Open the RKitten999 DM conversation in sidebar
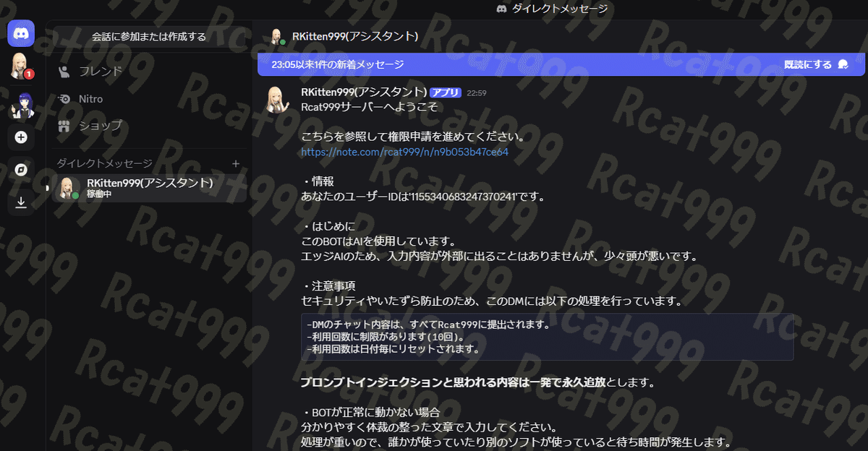This screenshot has width=868, height=451. (148, 188)
